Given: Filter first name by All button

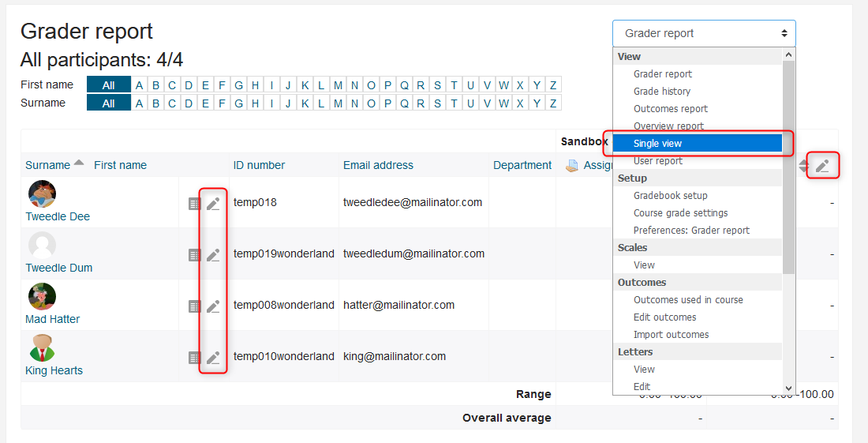Looking at the screenshot, I should coord(108,85).
